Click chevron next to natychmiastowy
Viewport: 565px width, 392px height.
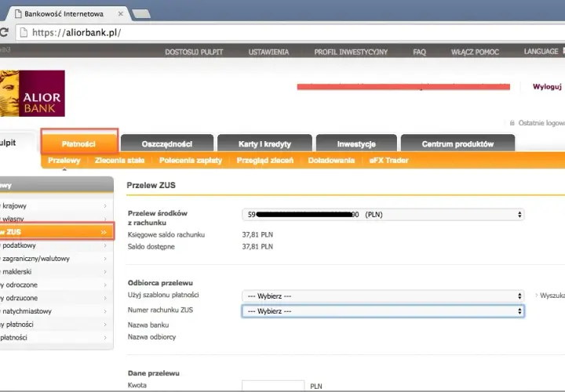(105, 311)
